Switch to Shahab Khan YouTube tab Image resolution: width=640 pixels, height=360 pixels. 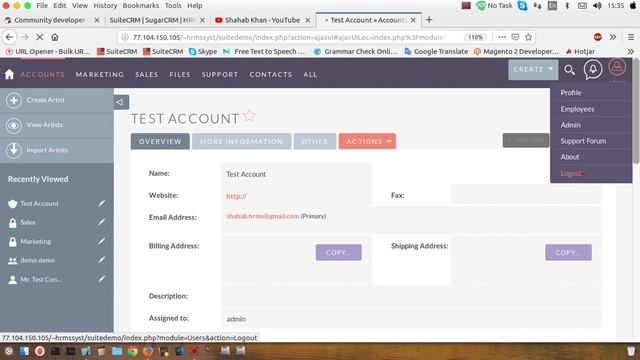tap(262, 20)
